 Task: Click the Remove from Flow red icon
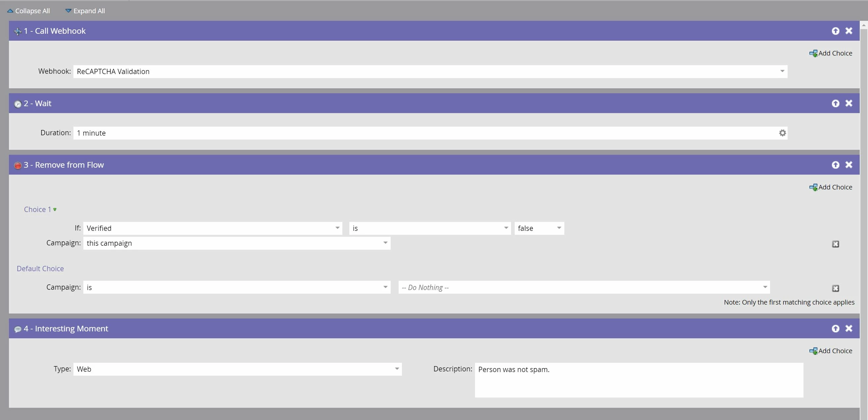tap(18, 165)
